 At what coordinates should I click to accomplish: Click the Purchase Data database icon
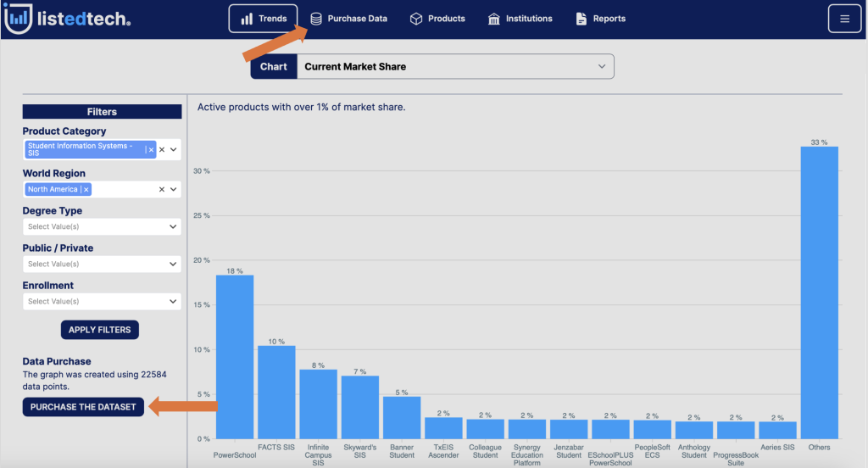tap(316, 19)
